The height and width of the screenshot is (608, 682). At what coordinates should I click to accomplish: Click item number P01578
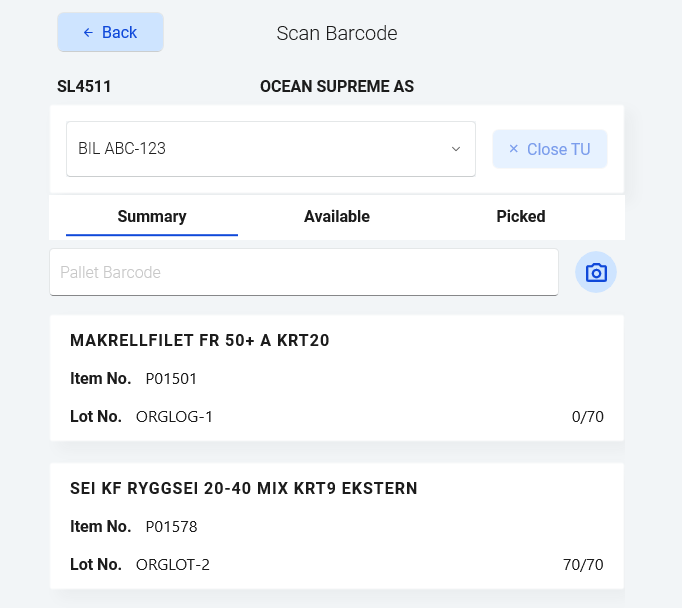[172, 527]
